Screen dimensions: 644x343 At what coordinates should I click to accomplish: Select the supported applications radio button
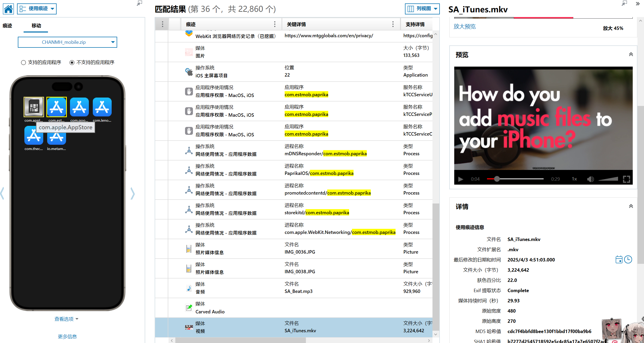pos(23,62)
